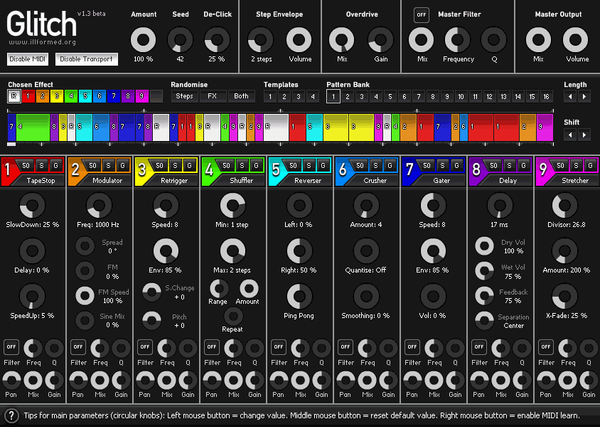Click the G button on Stretcher module
This screenshot has height=427, width=600.
click(588, 164)
